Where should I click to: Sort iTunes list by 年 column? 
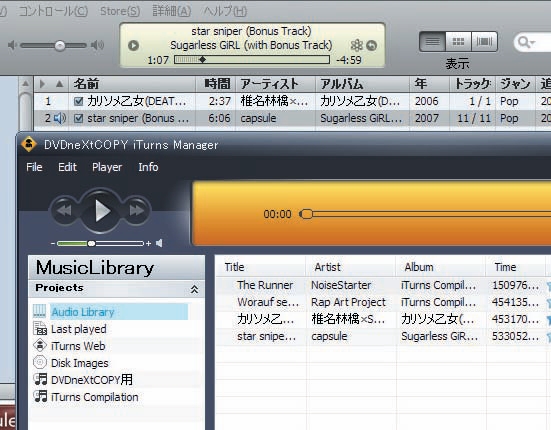click(430, 84)
